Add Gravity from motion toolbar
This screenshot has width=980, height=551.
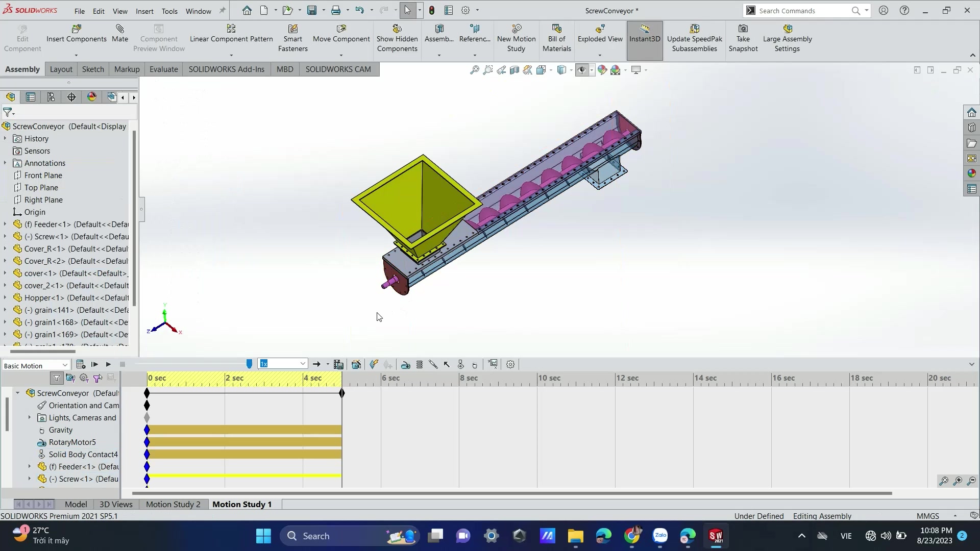coord(475,364)
